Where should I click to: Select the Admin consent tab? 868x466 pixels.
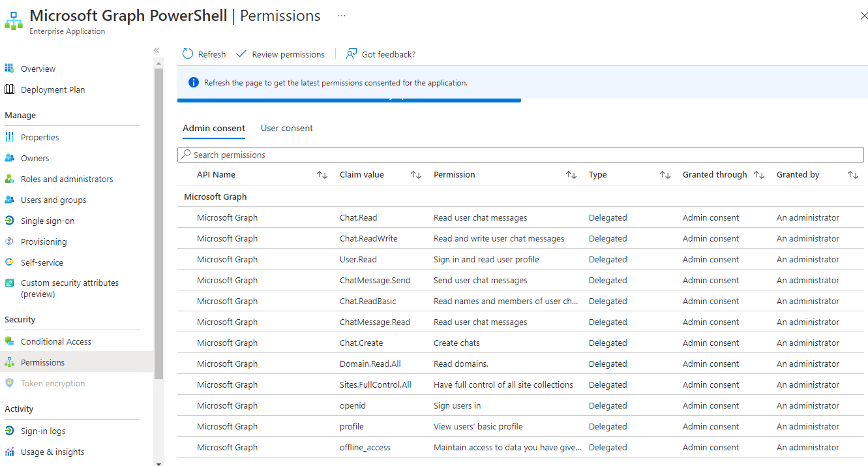click(214, 128)
